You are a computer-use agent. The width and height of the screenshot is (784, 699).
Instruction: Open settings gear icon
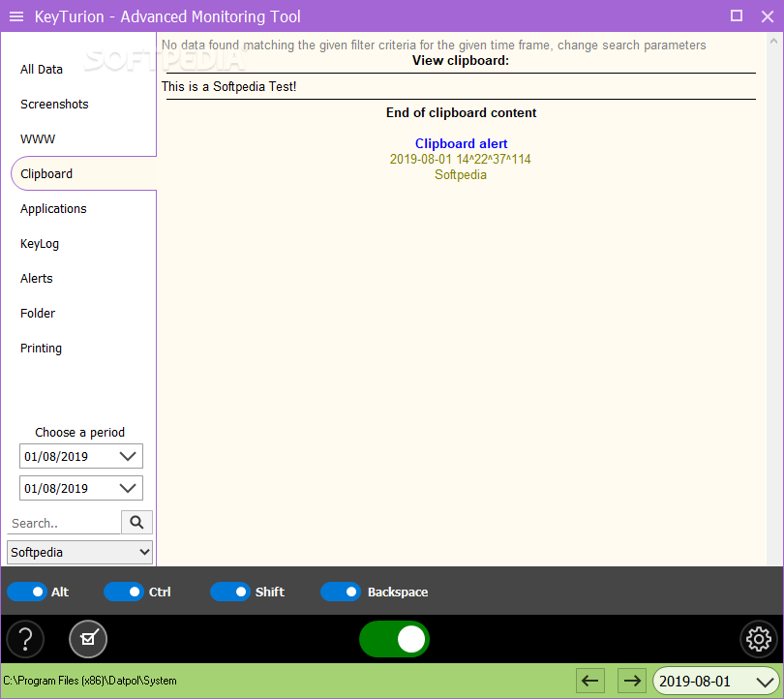pyautogui.click(x=759, y=639)
